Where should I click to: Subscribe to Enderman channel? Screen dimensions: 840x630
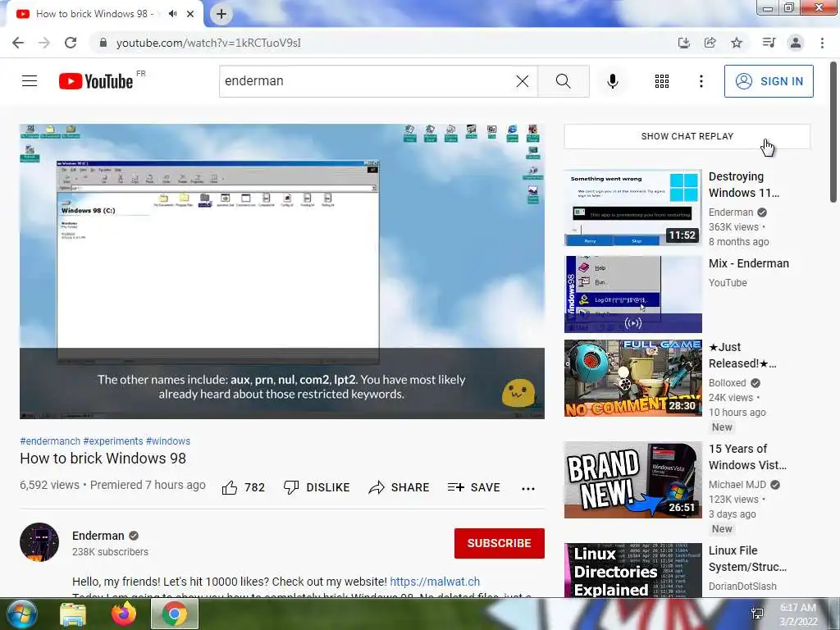point(500,543)
